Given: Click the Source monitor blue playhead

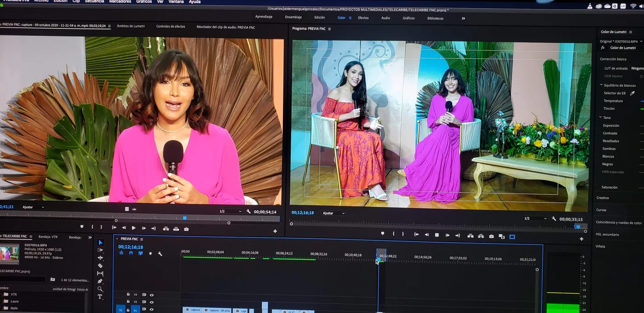Looking at the screenshot, I should (185, 218).
